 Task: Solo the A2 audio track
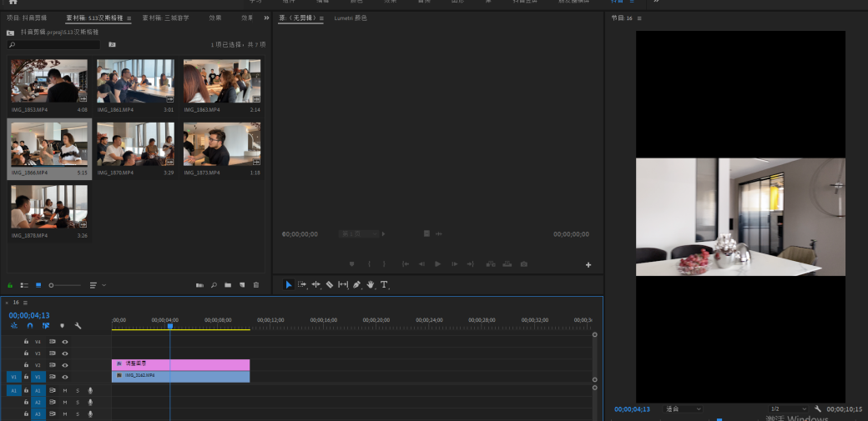point(78,402)
